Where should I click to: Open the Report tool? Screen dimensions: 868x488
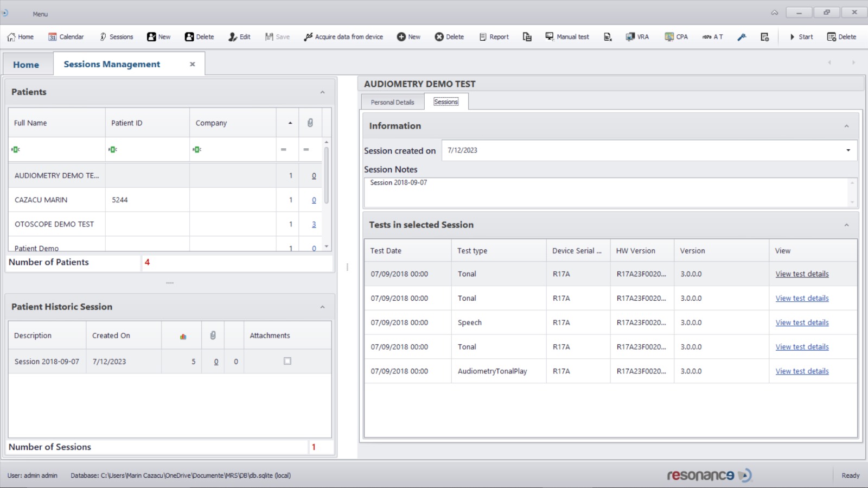[x=494, y=37]
